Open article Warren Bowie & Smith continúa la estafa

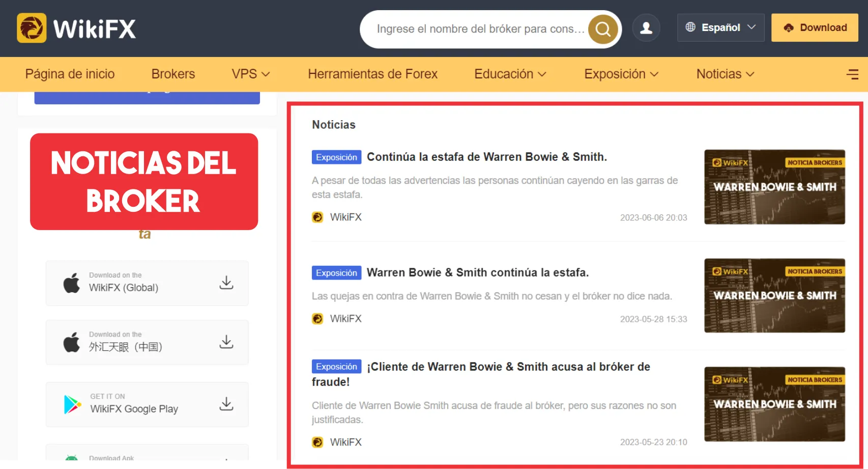click(478, 272)
